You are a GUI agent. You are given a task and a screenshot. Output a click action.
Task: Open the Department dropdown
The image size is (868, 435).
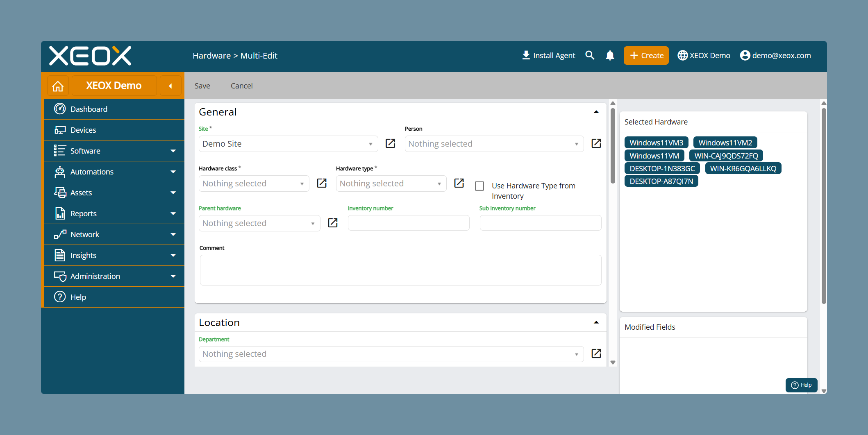coord(391,354)
